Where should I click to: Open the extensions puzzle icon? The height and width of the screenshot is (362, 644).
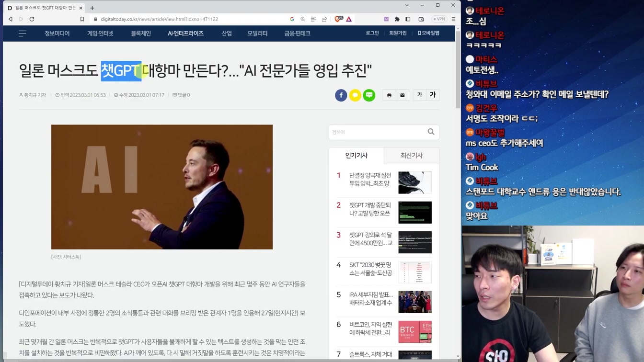pos(397,19)
